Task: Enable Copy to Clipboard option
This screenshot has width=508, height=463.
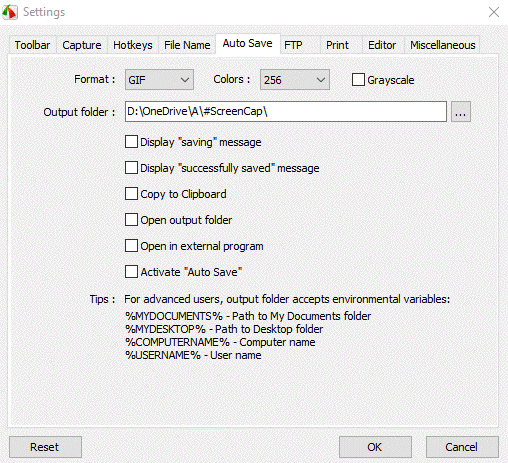Action: click(131, 194)
